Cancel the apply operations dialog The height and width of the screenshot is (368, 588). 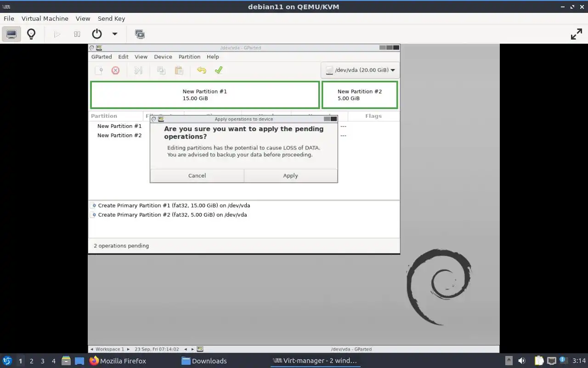(197, 176)
